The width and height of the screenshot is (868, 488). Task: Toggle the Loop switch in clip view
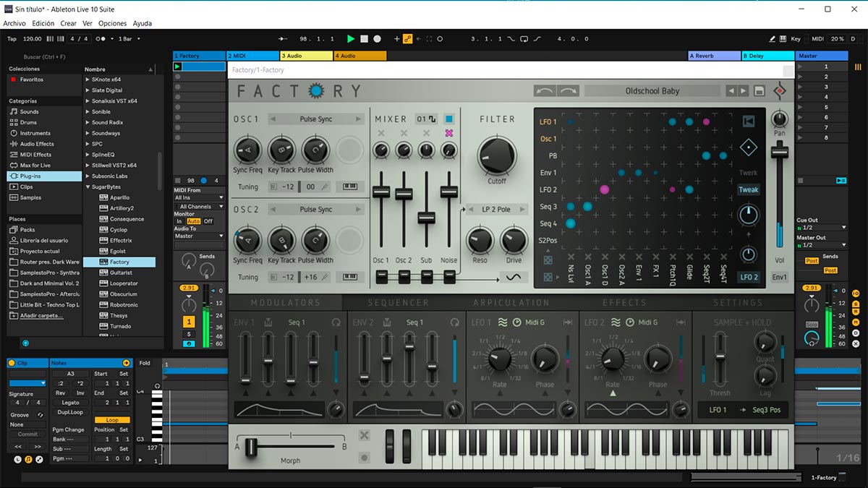coord(112,420)
